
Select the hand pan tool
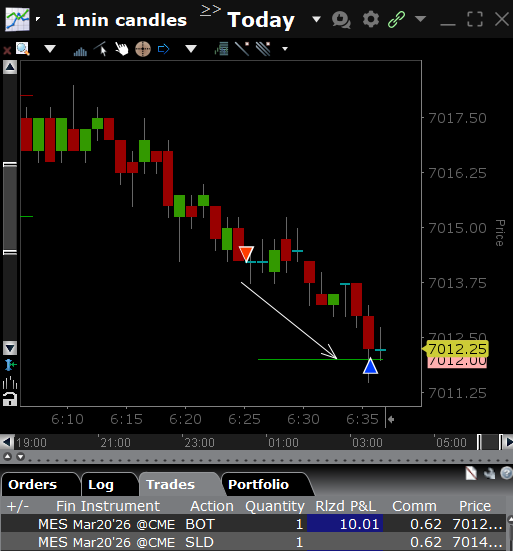(122, 49)
